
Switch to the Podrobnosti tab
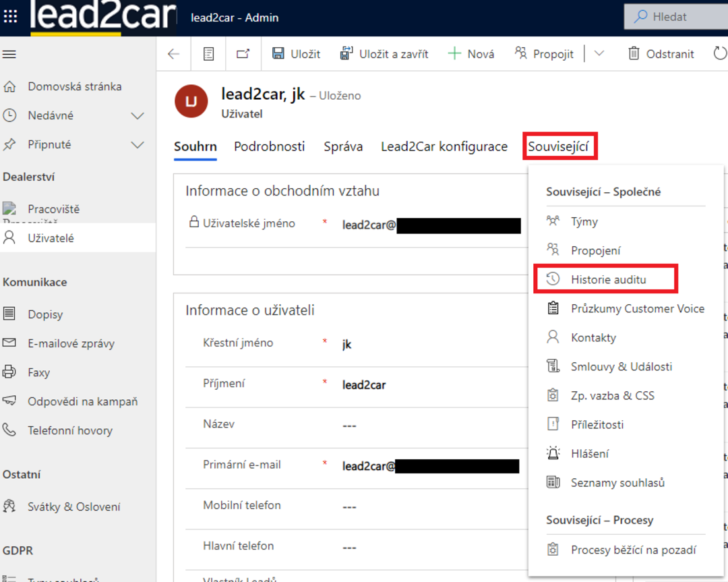coord(269,146)
